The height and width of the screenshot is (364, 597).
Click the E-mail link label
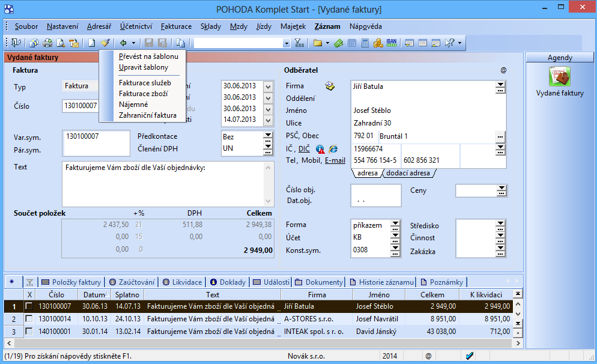(335, 160)
